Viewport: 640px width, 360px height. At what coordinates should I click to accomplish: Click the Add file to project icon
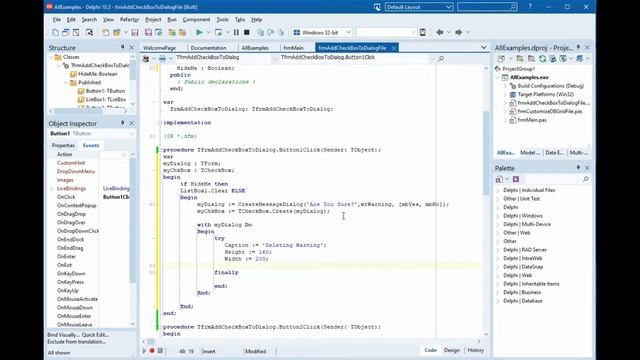[x=172, y=32]
